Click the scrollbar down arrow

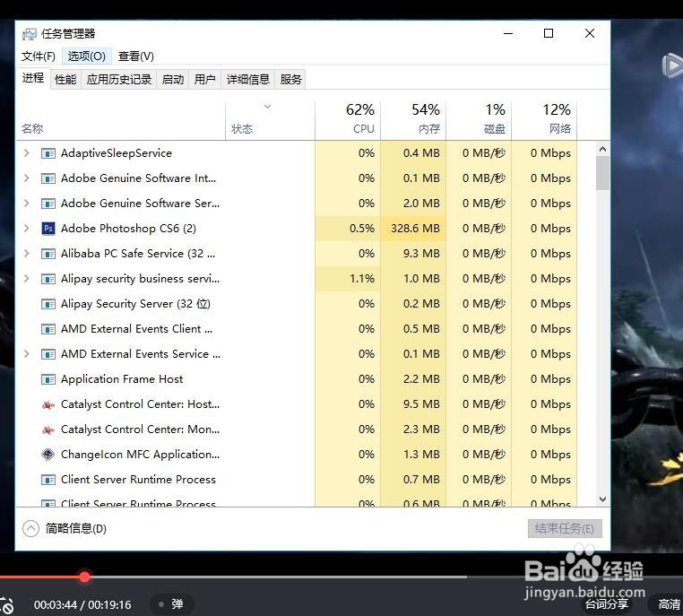pyautogui.click(x=602, y=499)
